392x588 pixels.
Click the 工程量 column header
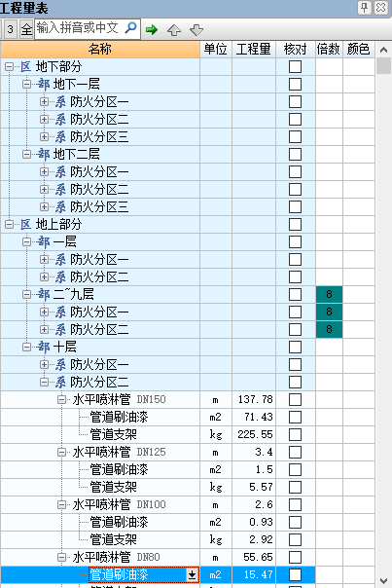(x=253, y=49)
